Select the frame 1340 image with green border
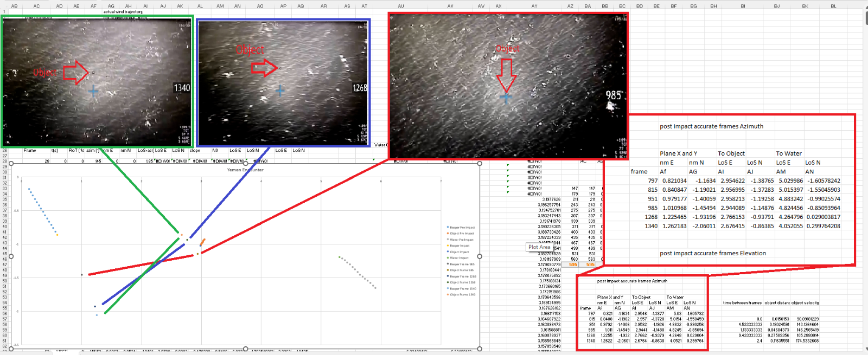This screenshot has width=868, height=355. [x=98, y=81]
